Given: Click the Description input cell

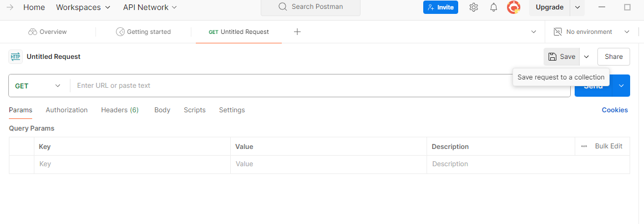Looking at the screenshot, I should pyautogui.click(x=528, y=165).
